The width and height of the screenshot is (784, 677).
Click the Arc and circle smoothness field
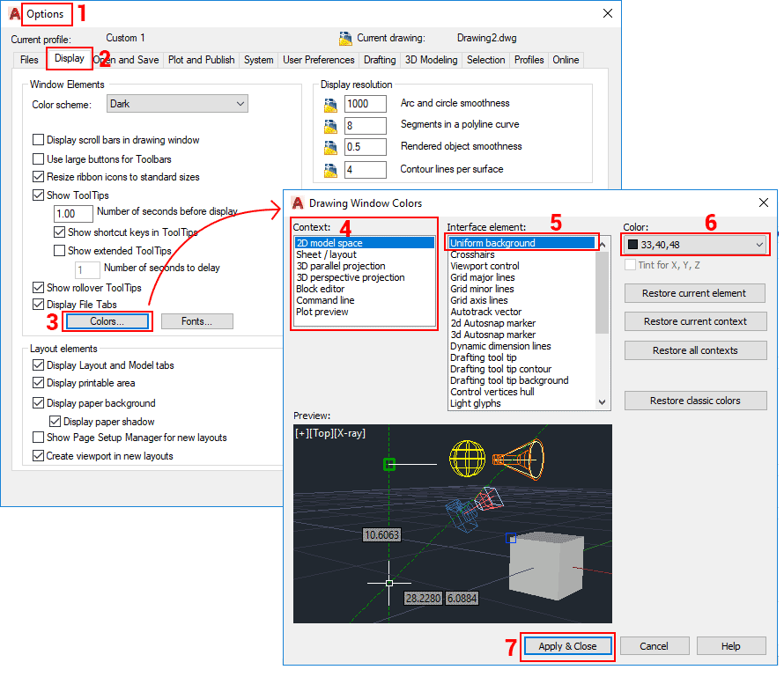point(365,103)
